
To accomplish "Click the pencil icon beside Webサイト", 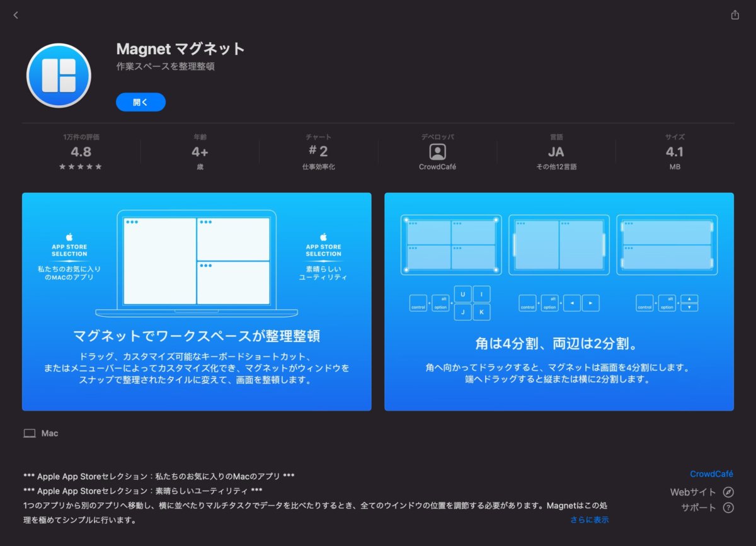I will tap(728, 492).
